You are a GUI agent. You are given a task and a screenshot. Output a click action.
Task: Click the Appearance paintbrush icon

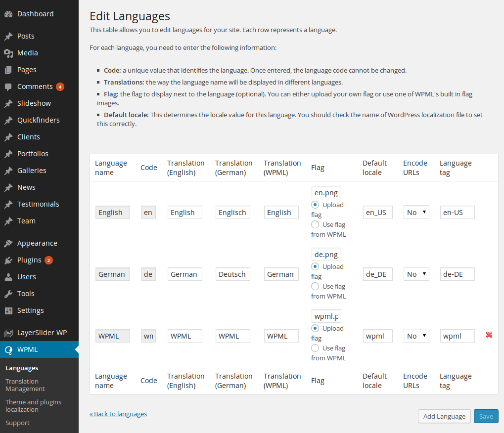[x=8, y=244]
